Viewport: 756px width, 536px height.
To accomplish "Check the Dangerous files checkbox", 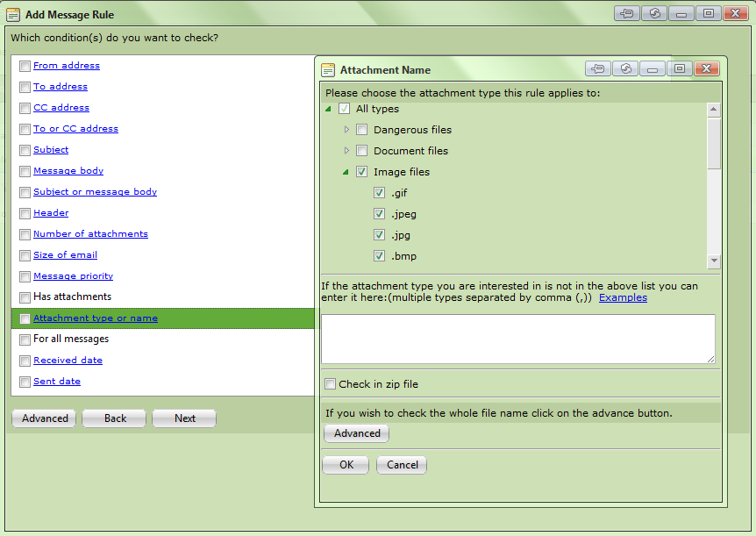I will [361, 130].
